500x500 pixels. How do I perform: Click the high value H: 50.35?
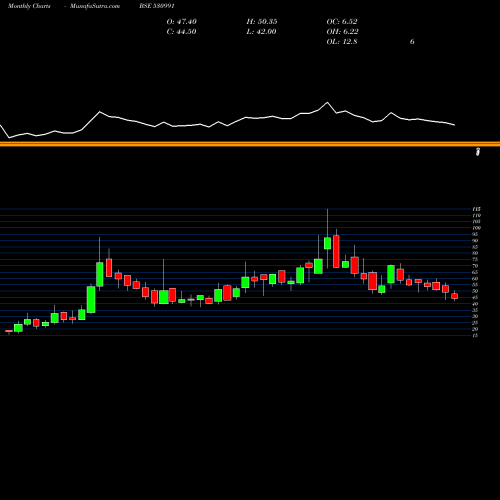[x=262, y=22]
